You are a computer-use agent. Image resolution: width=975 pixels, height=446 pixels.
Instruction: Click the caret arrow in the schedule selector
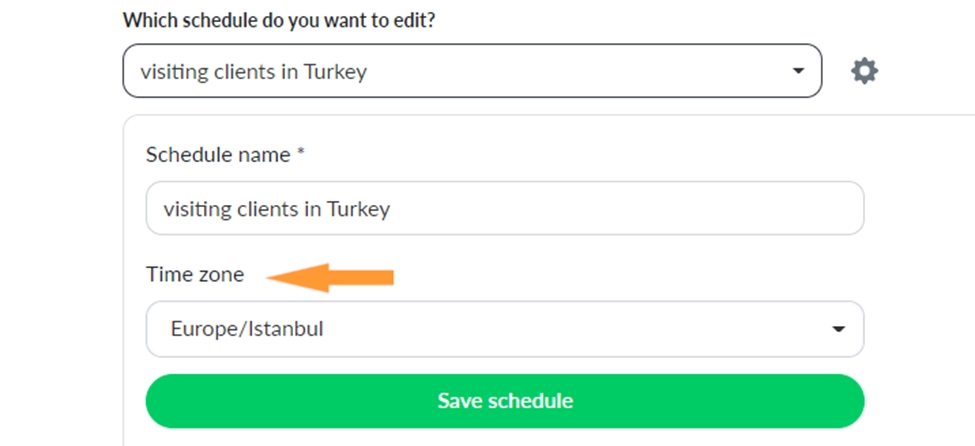click(797, 71)
